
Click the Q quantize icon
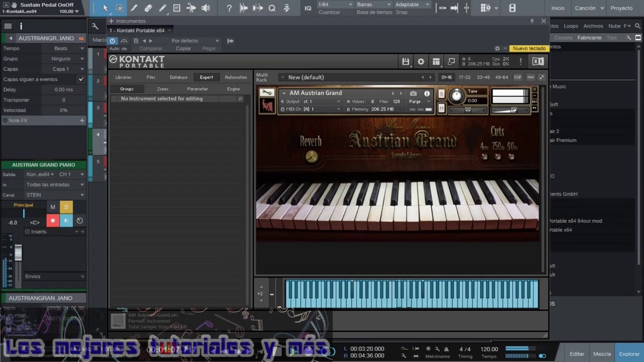click(x=272, y=8)
